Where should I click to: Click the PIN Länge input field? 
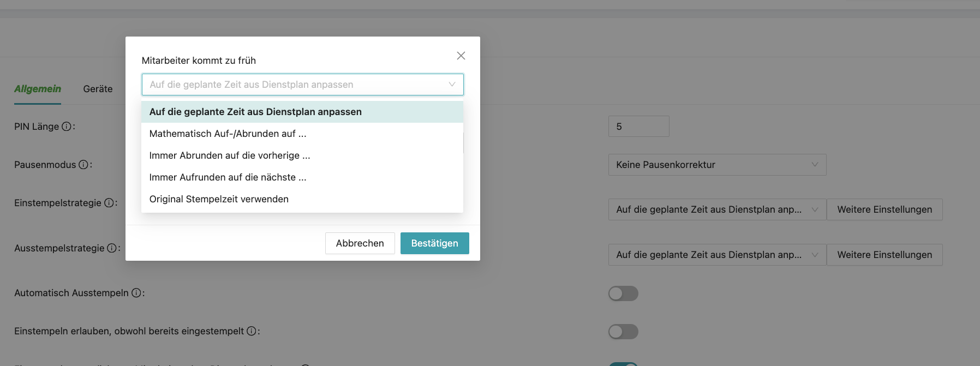[x=638, y=127]
